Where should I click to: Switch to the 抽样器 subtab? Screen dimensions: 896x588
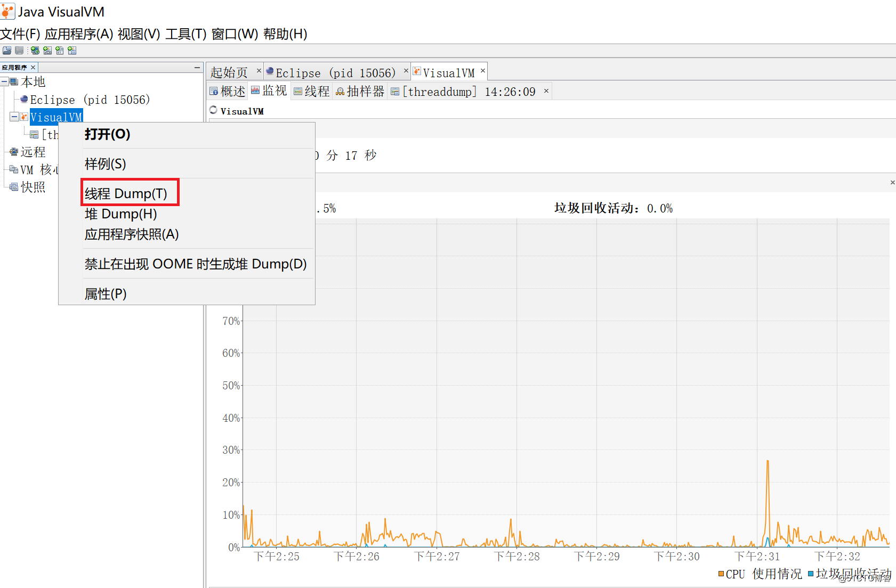click(x=360, y=92)
